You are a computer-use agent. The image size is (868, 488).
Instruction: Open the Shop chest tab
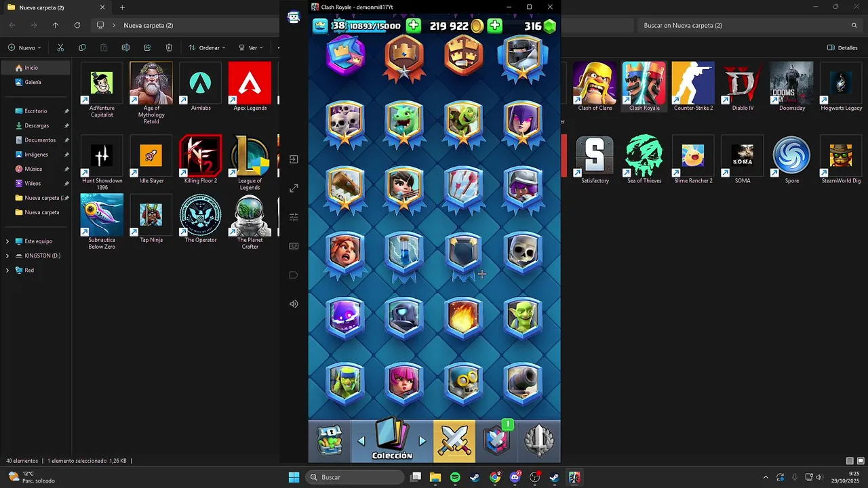tap(330, 441)
